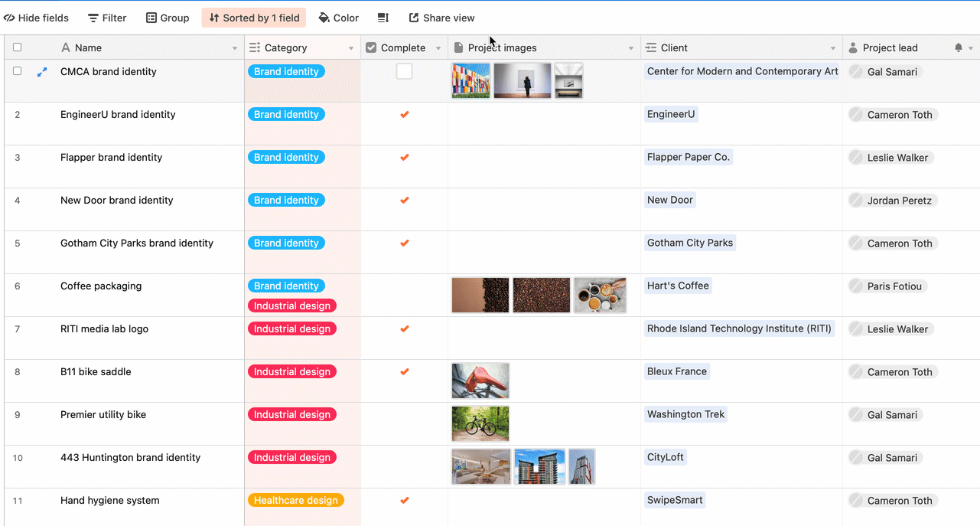Uncheck Complete for EngineerU brand identity
This screenshot has height=526, width=980.
403,114
